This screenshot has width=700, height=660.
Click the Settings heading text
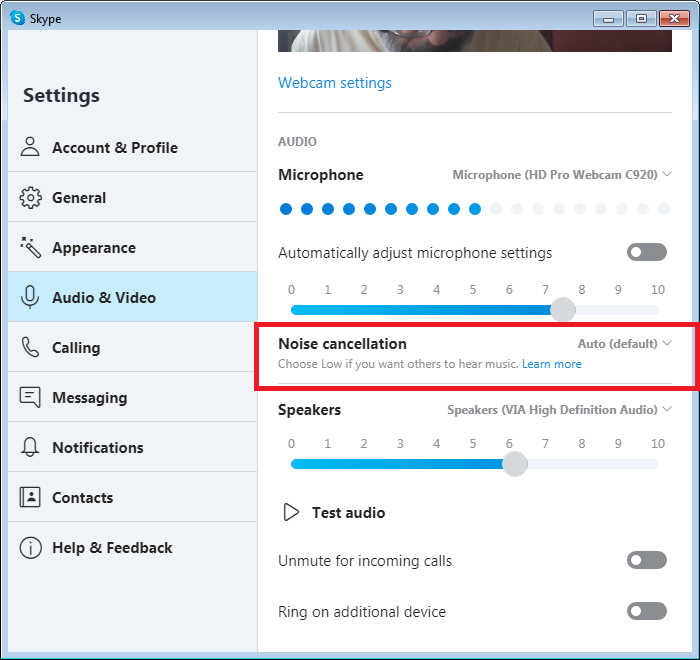(x=62, y=96)
